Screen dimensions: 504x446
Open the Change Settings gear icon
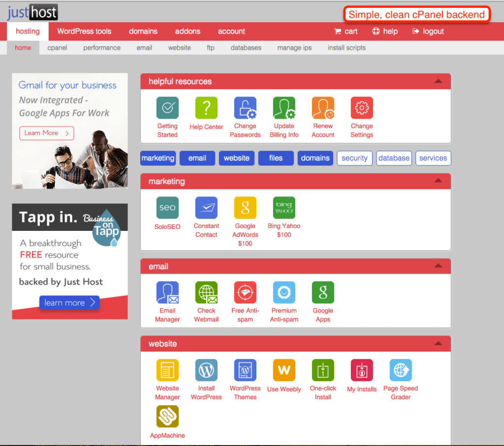[x=362, y=108]
